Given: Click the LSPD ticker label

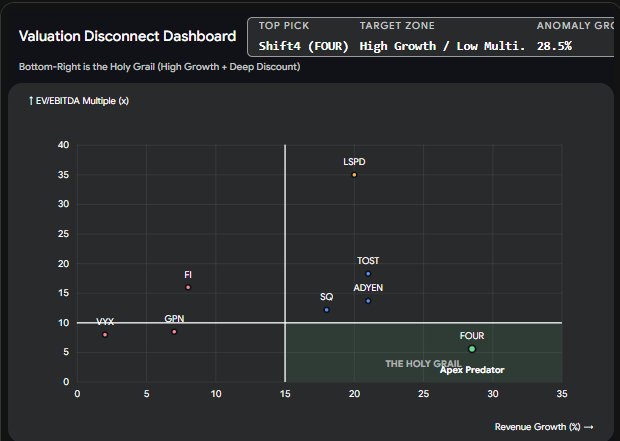Looking at the screenshot, I should click(x=354, y=162).
